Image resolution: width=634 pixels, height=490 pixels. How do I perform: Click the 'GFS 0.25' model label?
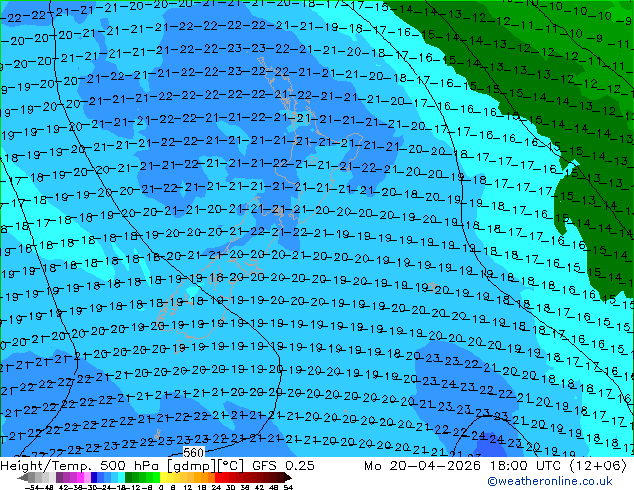(283, 466)
